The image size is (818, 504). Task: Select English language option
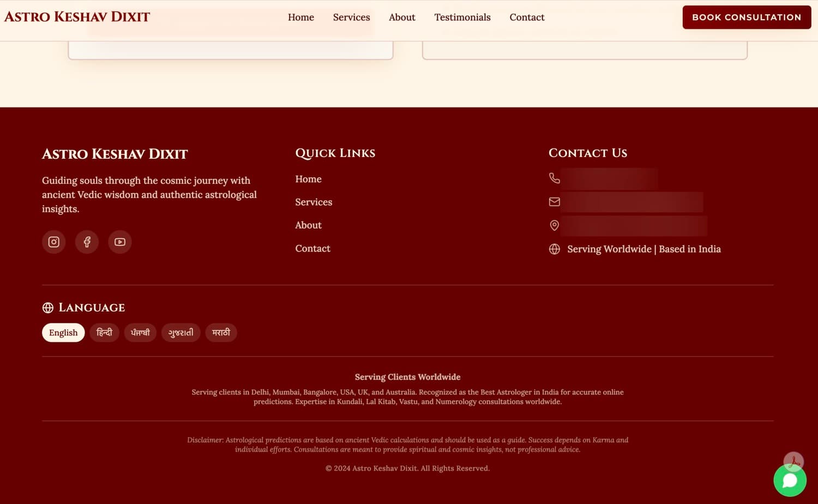click(x=63, y=333)
